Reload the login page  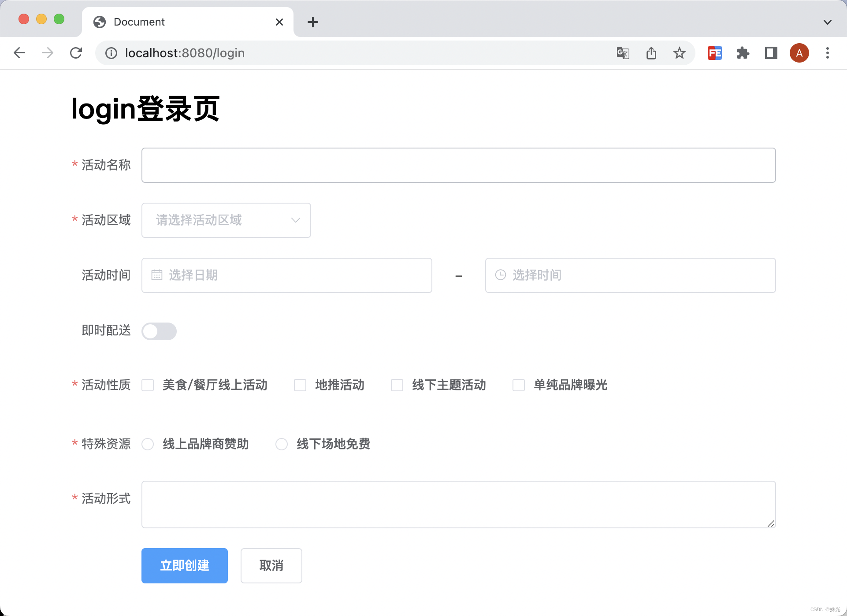76,53
